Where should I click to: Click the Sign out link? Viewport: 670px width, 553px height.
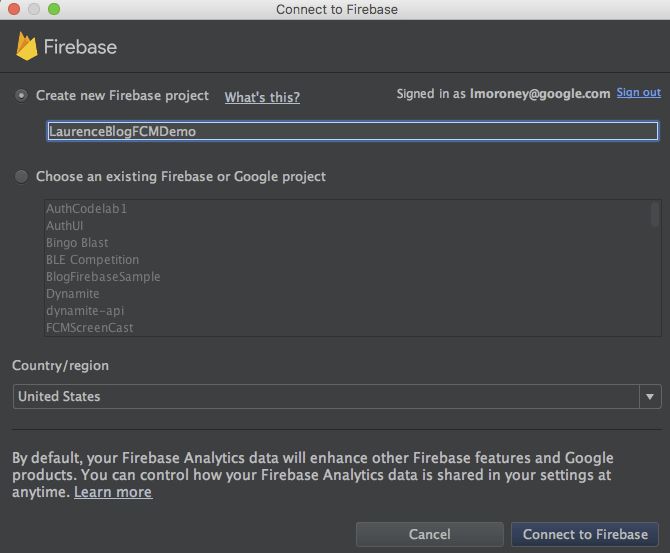638,93
